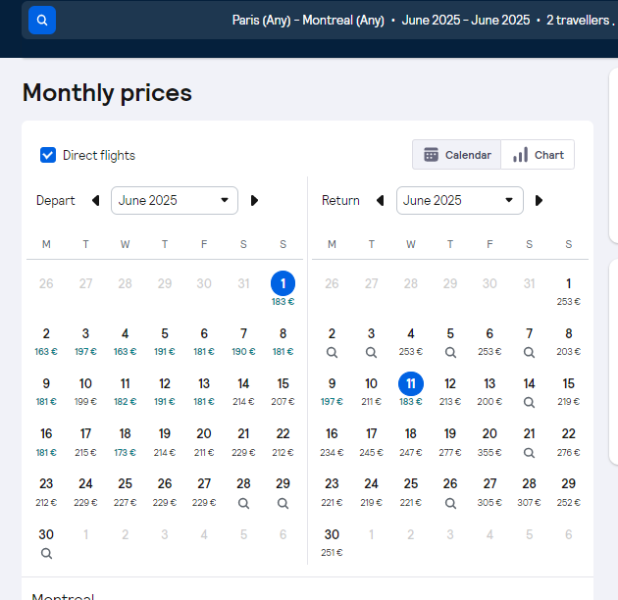Go to previous depart month
The height and width of the screenshot is (600, 618).
(x=95, y=201)
